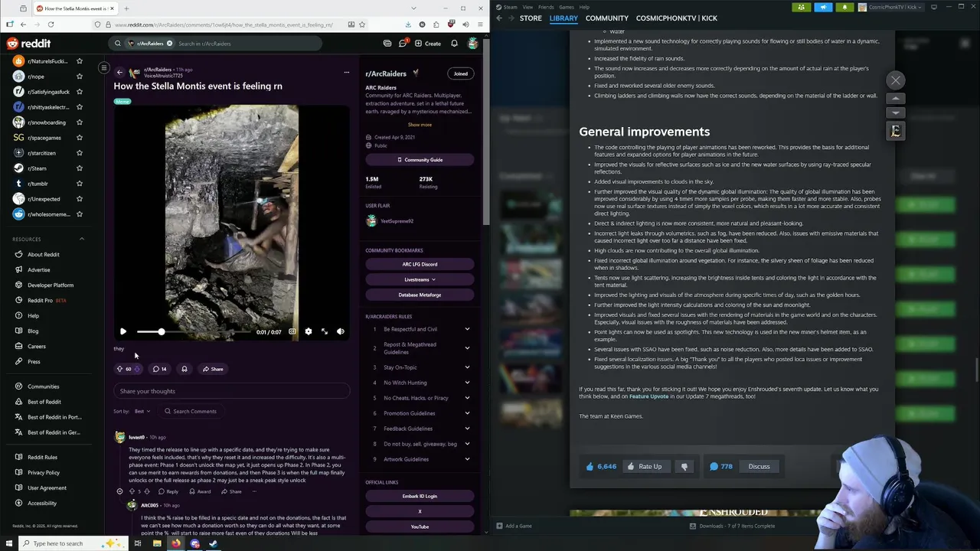Share the Stella Montis post
This screenshot has height=551, width=980.
coord(213,369)
